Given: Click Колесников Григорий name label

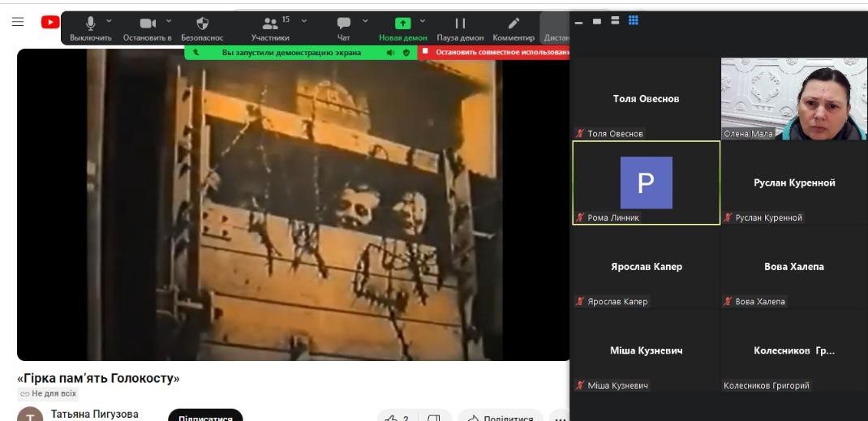Looking at the screenshot, I should point(767,385).
